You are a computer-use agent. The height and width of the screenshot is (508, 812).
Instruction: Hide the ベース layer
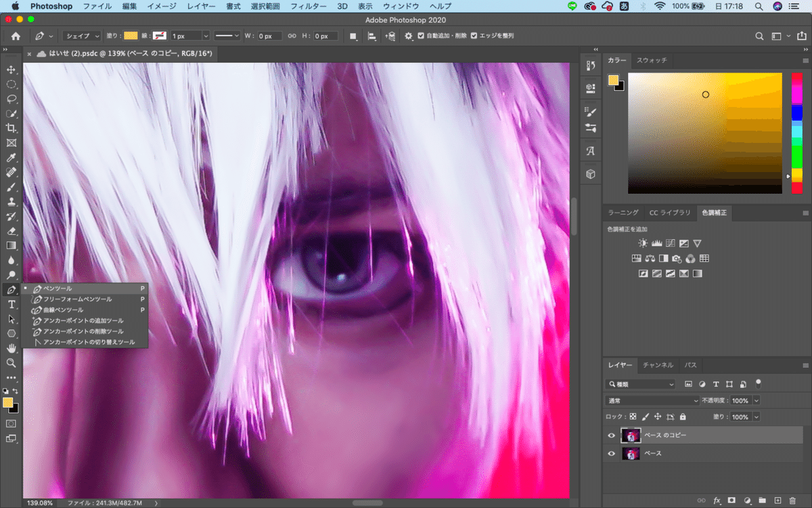[612, 453]
